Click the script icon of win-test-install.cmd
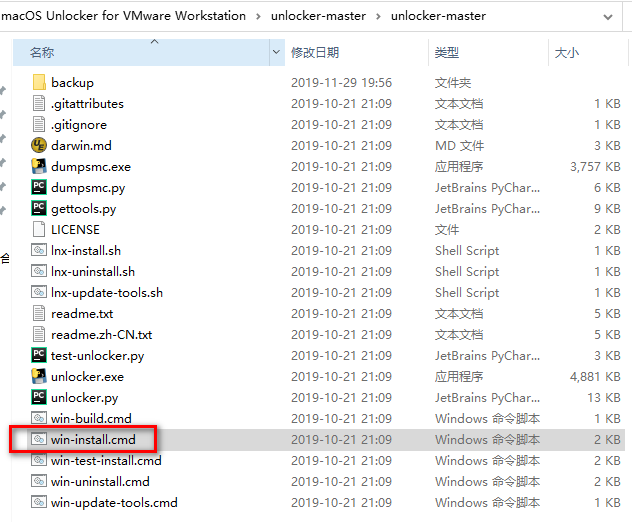The height and width of the screenshot is (522, 632). coord(39,460)
